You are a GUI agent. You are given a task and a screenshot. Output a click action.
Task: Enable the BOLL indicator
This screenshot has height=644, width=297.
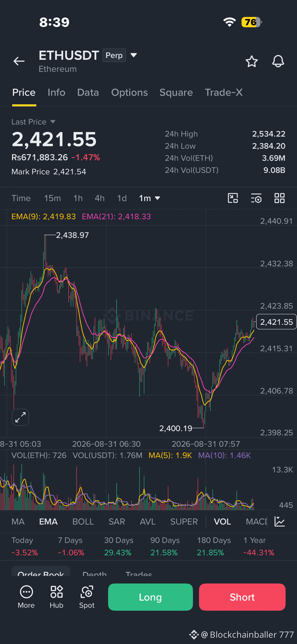83,521
